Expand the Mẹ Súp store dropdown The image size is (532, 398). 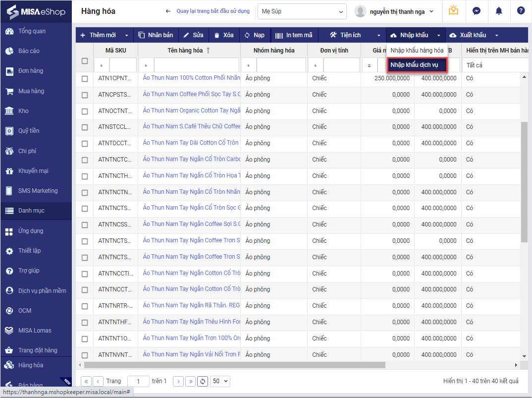pos(302,11)
